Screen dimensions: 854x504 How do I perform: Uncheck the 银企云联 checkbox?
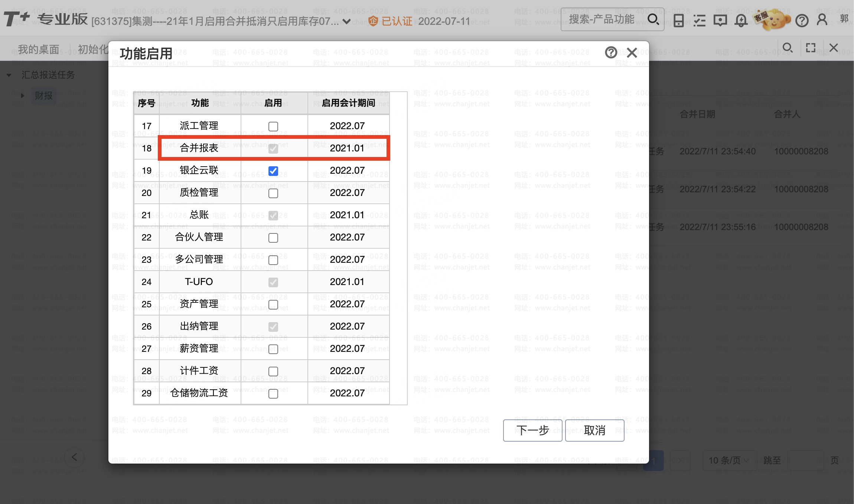273,171
